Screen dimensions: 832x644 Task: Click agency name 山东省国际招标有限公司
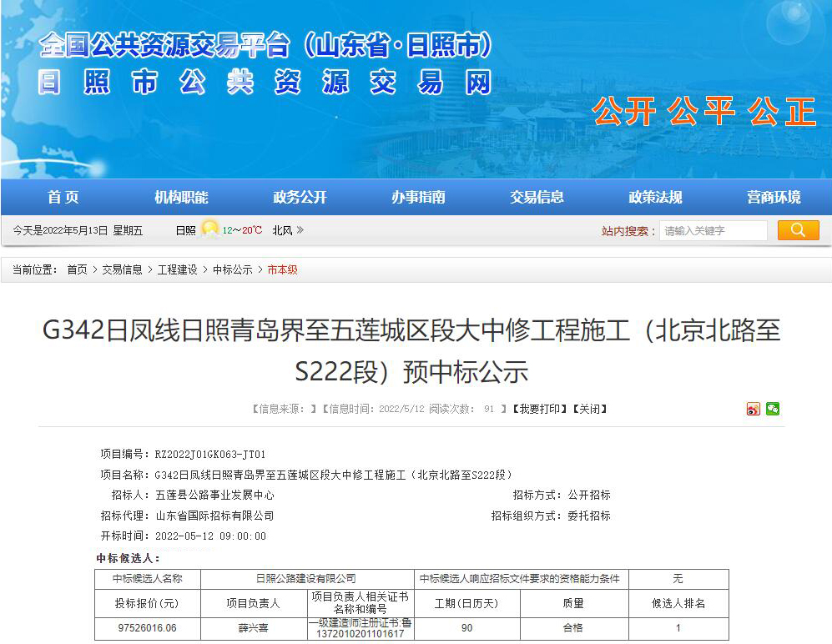(215, 516)
